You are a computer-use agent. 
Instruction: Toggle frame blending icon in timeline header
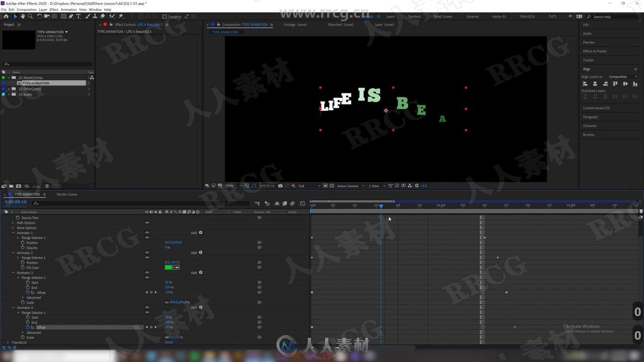(285, 204)
